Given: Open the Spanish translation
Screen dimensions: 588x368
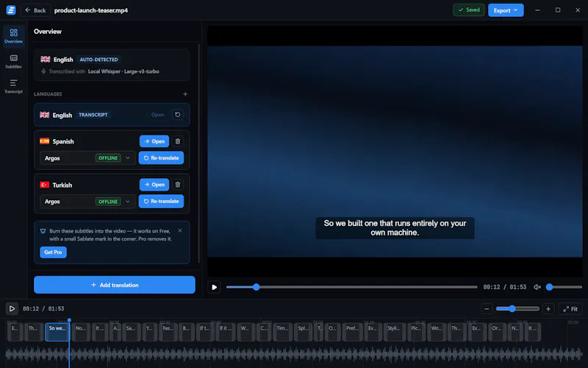Looking at the screenshot, I should pyautogui.click(x=154, y=141).
